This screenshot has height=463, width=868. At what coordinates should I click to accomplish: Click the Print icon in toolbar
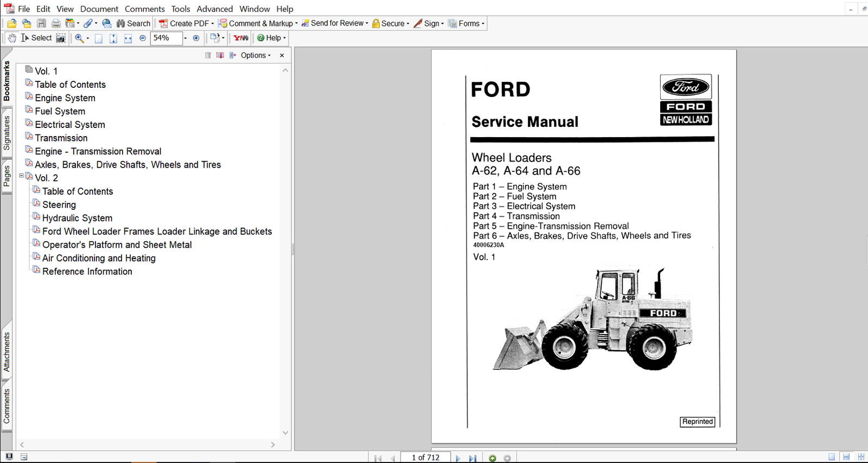56,23
